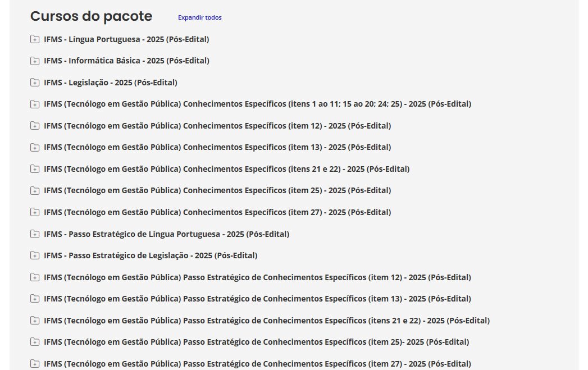Open IFMS Língua Portuguesa 2025 course title
Image resolution: width=588 pixels, height=370 pixels.
126,39
